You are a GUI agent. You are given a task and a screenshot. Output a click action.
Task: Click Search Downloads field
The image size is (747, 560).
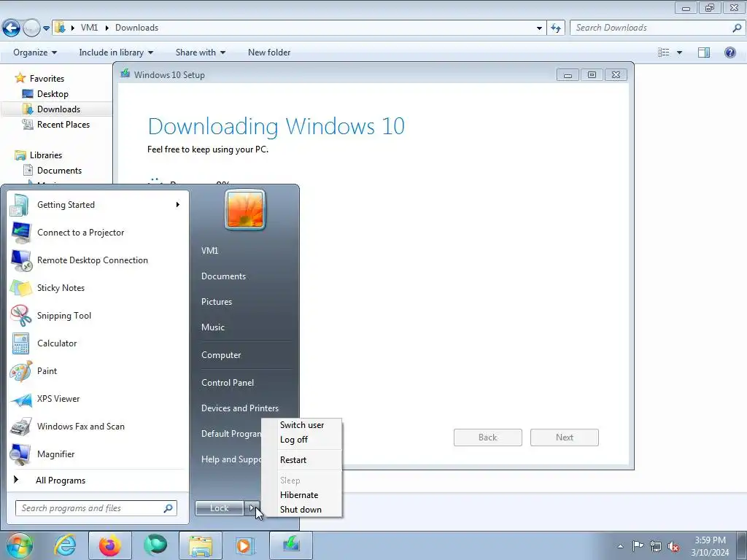[657, 28]
